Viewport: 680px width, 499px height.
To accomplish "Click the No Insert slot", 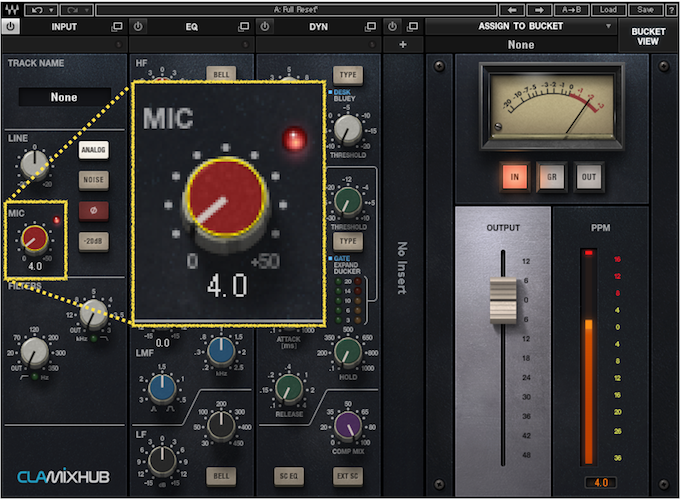I will click(402, 268).
